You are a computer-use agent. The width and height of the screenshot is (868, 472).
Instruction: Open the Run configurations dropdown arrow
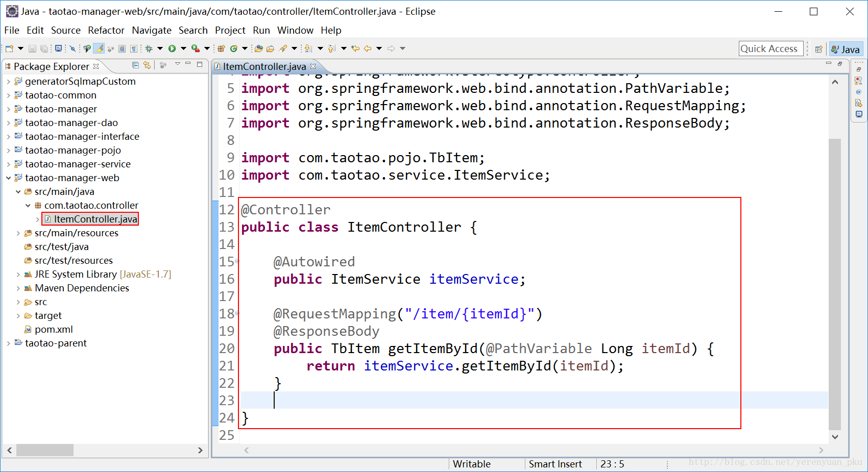[183, 48]
